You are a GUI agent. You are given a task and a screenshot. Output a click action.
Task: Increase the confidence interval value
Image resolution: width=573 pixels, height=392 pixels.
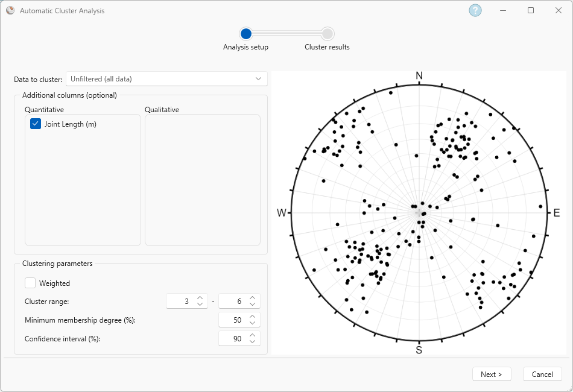(253, 335)
